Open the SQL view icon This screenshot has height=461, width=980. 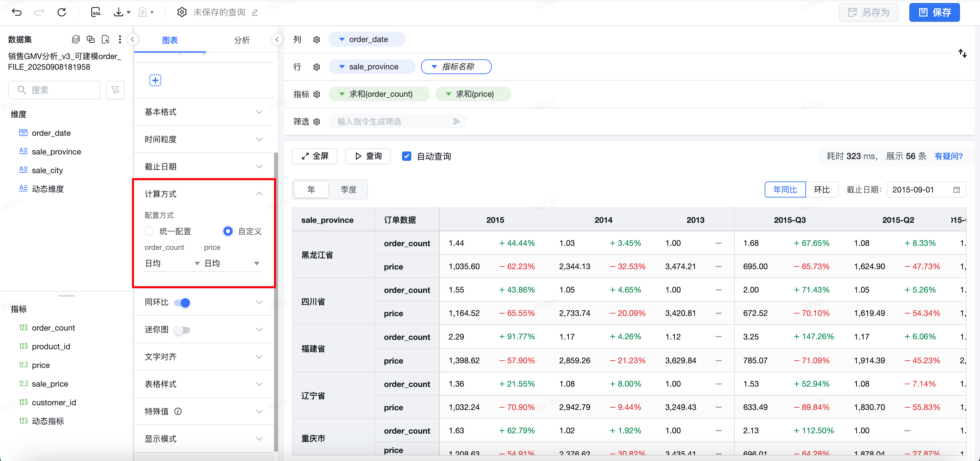[x=96, y=12]
